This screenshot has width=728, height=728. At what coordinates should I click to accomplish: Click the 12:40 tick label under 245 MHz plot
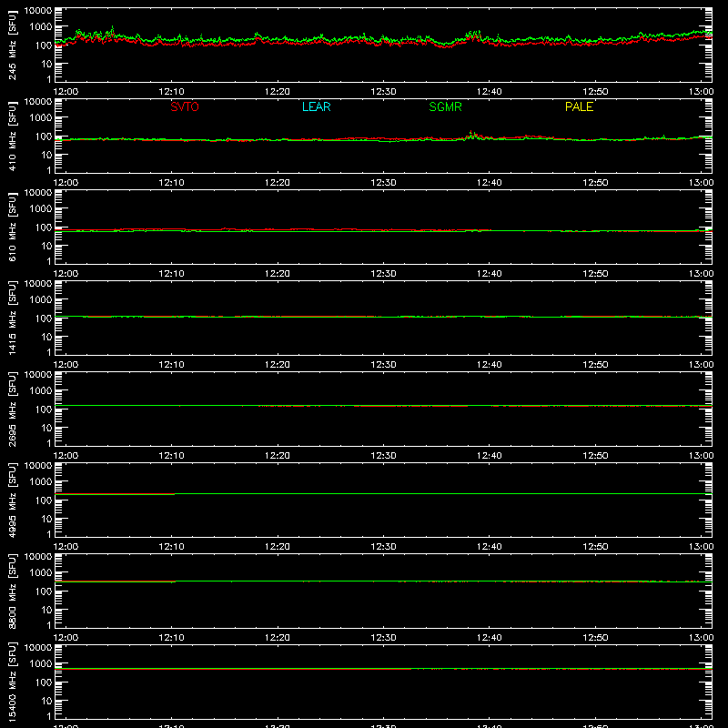pyautogui.click(x=490, y=92)
